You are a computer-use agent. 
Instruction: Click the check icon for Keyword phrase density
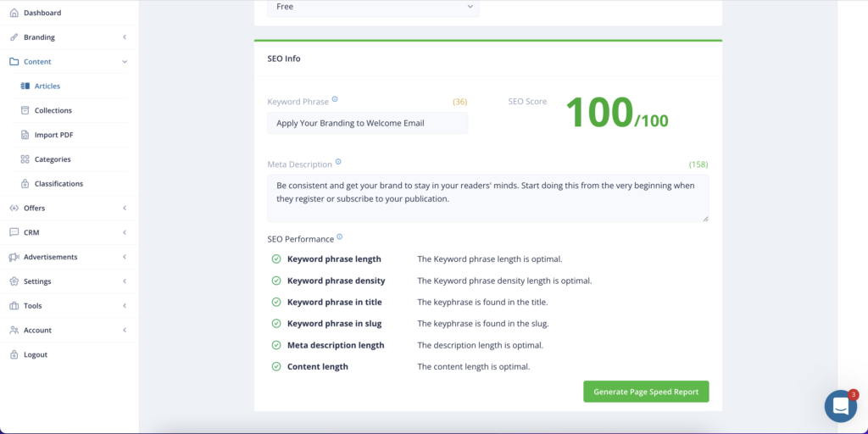(275, 281)
